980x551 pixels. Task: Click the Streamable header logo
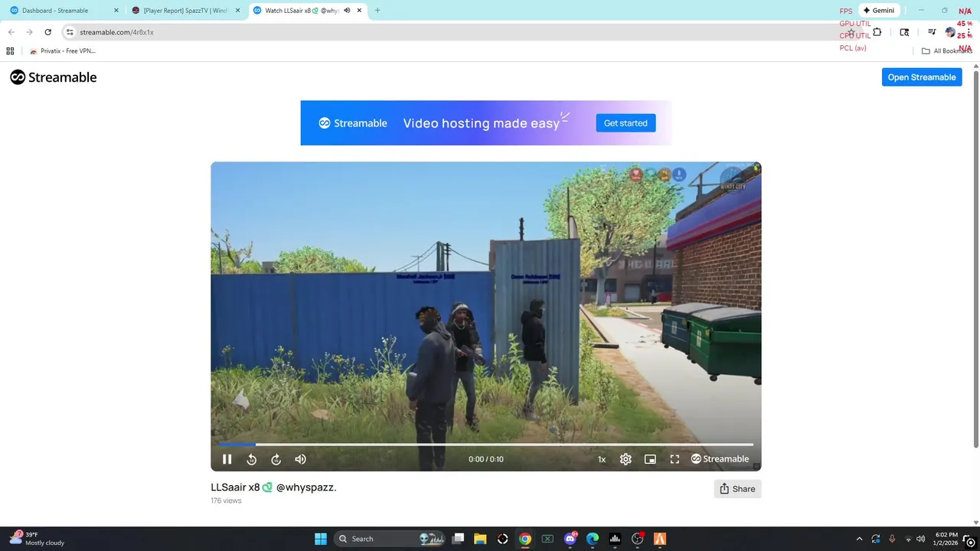(54, 77)
